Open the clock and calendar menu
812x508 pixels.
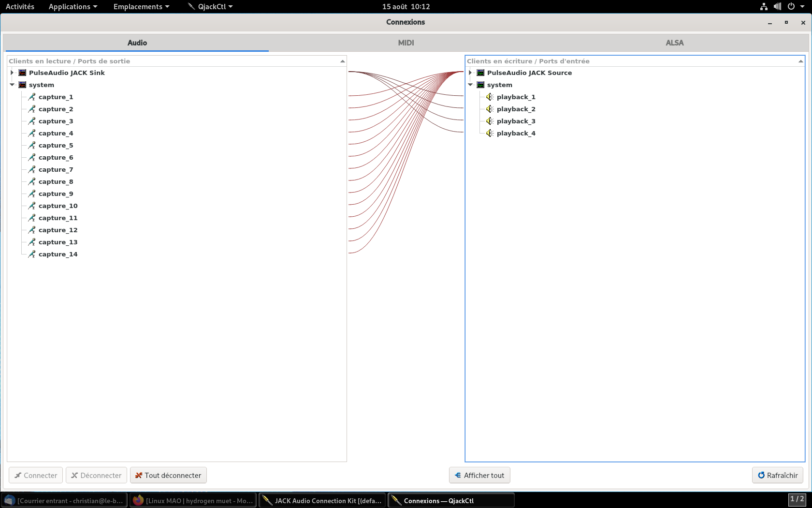click(x=406, y=6)
